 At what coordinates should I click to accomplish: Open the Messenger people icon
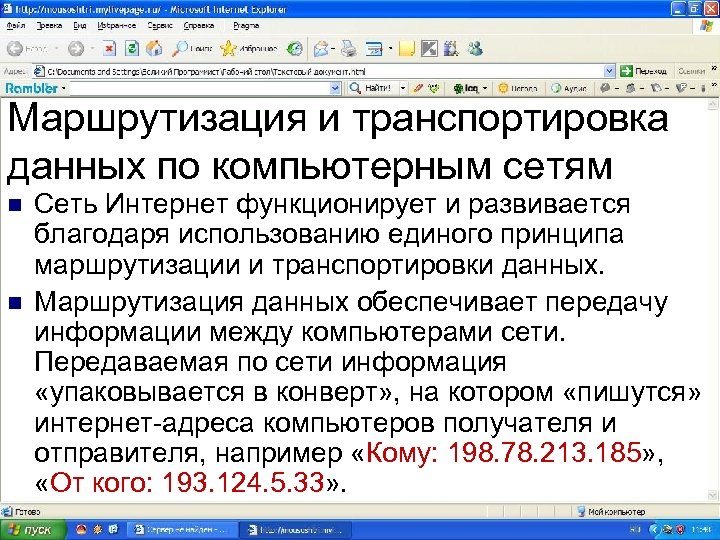(475, 48)
